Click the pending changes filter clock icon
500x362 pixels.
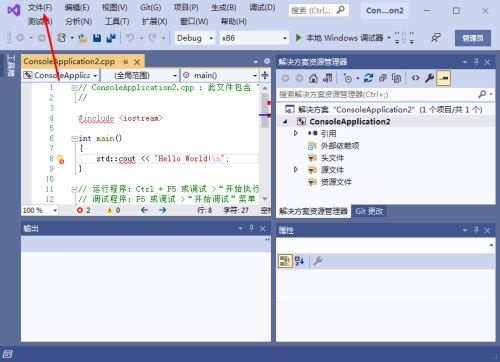348,78
